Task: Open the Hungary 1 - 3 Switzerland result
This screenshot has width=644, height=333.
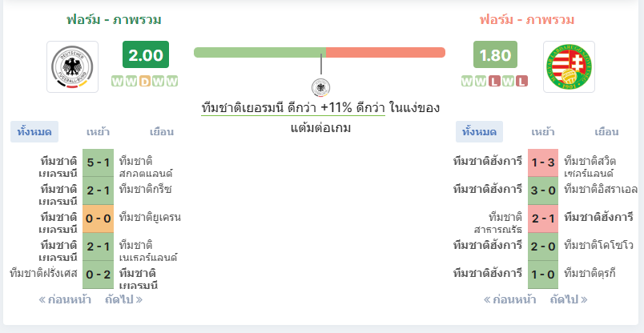Action: [543, 163]
